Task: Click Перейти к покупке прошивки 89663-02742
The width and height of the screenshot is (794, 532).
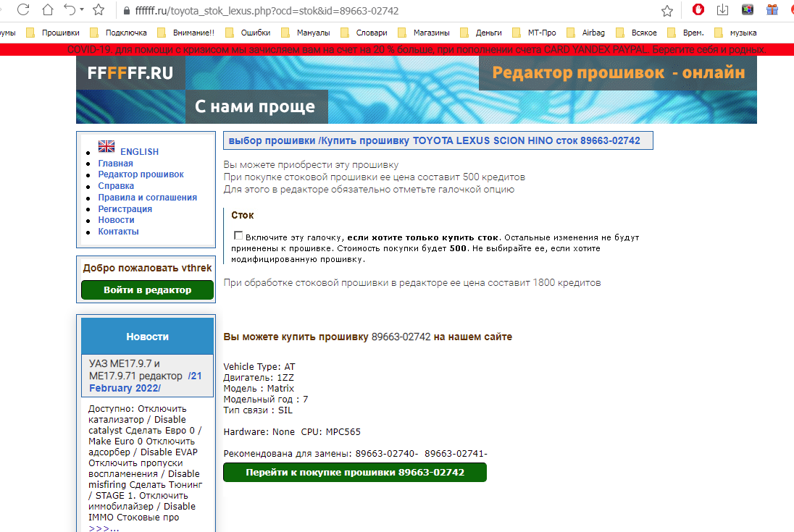Action: tap(355, 473)
